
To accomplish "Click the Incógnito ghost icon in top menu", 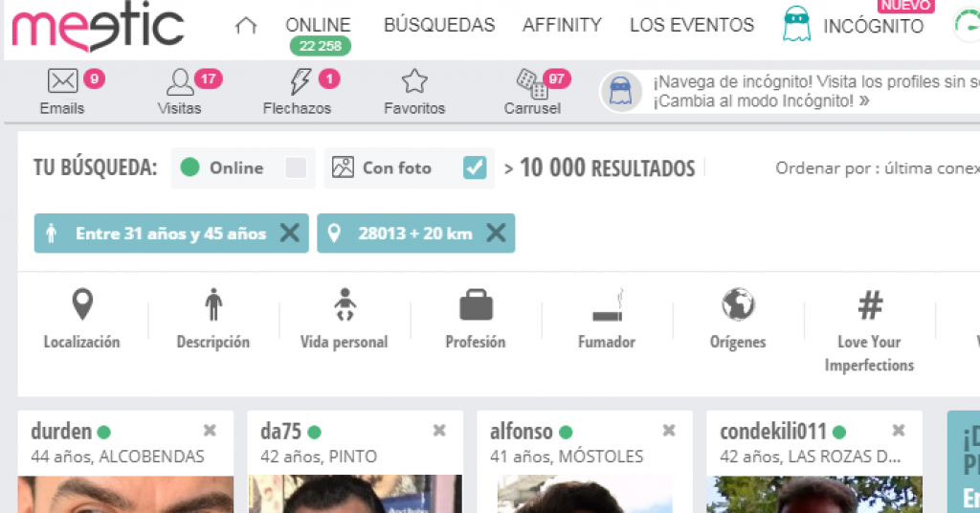I will point(796,24).
